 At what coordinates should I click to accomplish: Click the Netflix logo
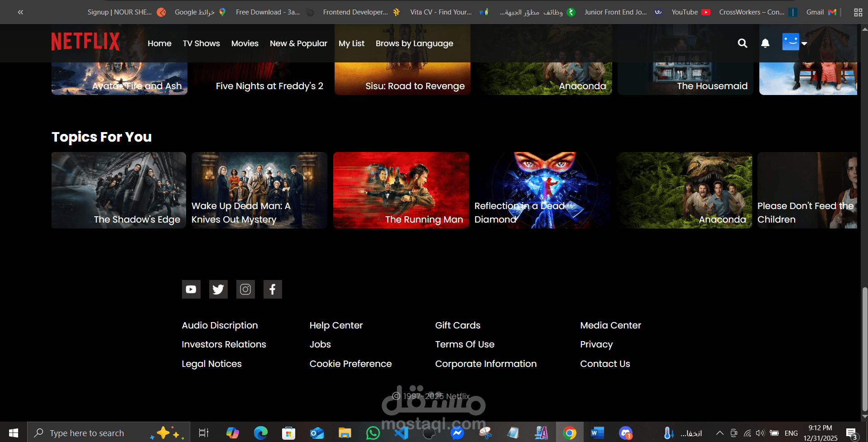(86, 42)
